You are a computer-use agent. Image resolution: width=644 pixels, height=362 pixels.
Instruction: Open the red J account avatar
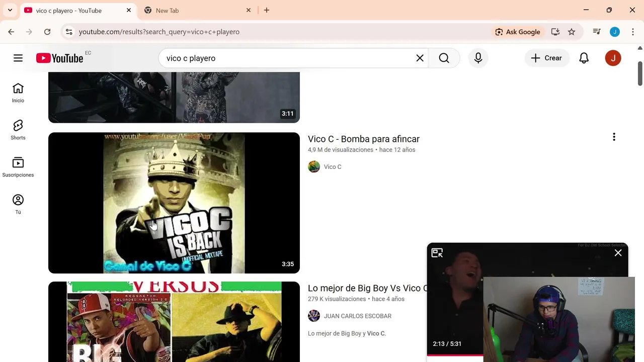pos(613,58)
